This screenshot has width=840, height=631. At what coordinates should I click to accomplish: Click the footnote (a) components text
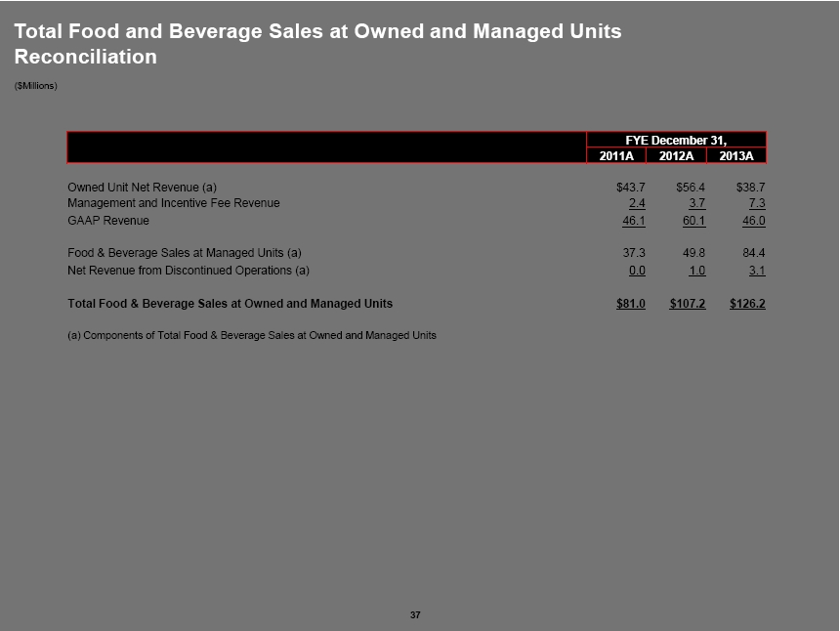(x=251, y=335)
